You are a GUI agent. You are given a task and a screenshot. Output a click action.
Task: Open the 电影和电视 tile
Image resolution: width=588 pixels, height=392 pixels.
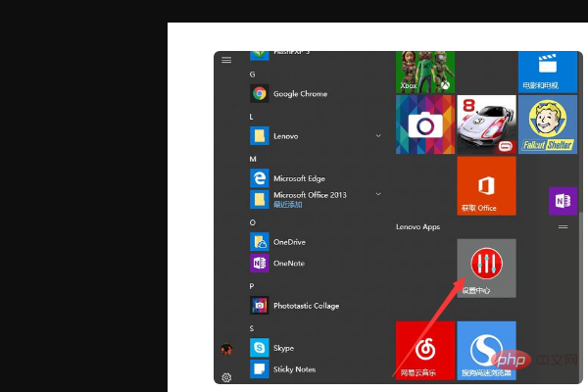[548, 72]
